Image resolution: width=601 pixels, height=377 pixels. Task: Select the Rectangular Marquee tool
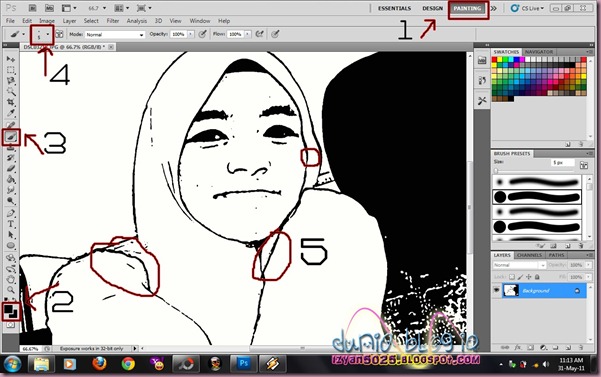[11, 70]
